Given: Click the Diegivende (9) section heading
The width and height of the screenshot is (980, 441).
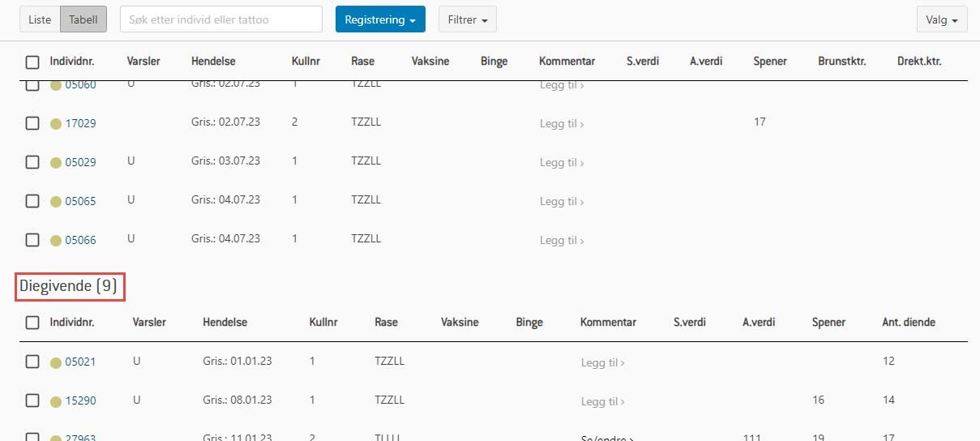Looking at the screenshot, I should [x=69, y=286].
